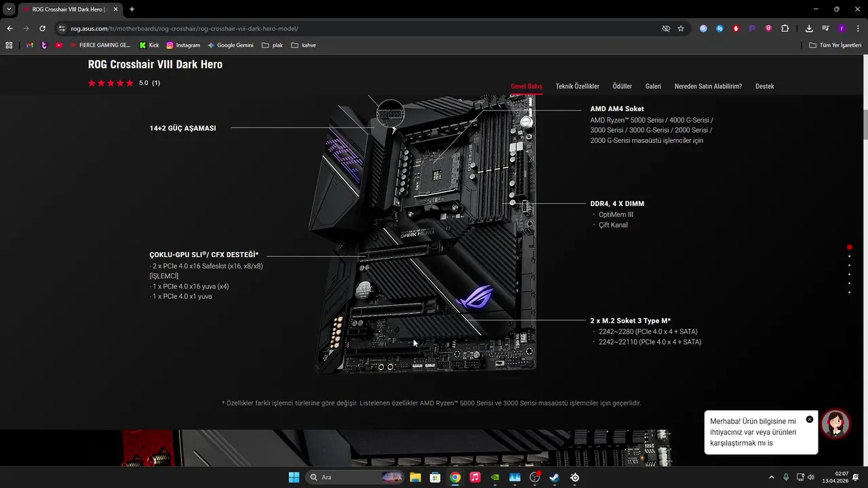The height and width of the screenshot is (488, 868).
Task: Open the taskbar volume control
Action: pos(811,477)
